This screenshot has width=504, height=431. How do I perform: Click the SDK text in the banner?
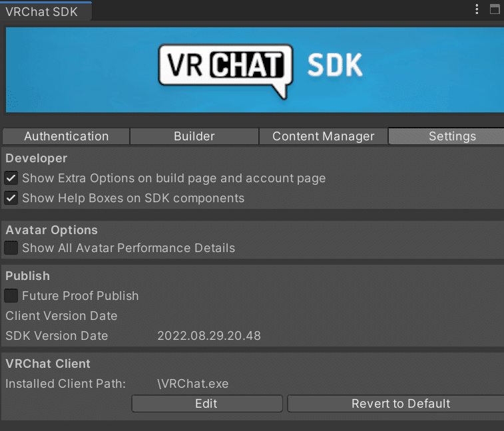tap(335, 65)
